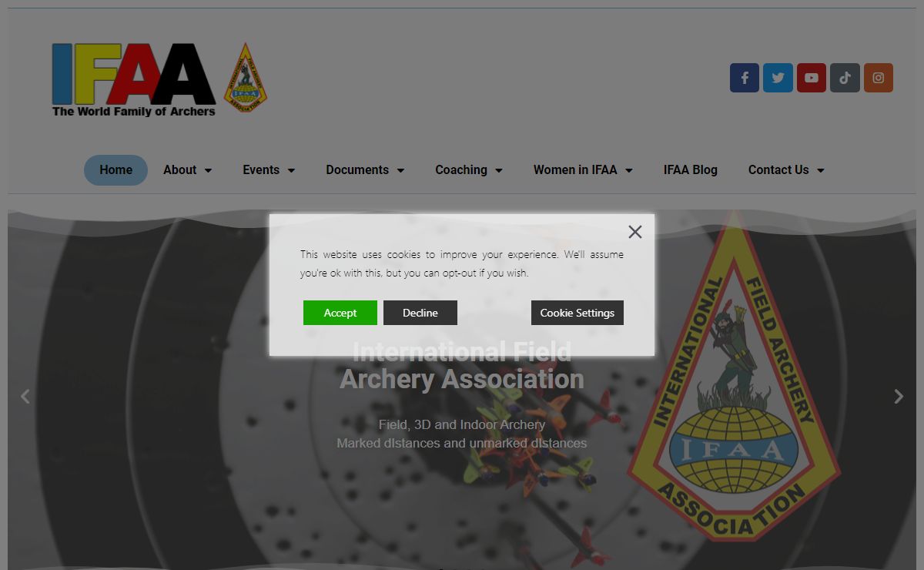Click the small IFAA triangular badge in header
Image resolution: width=924 pixels, height=570 pixels.
245,77
